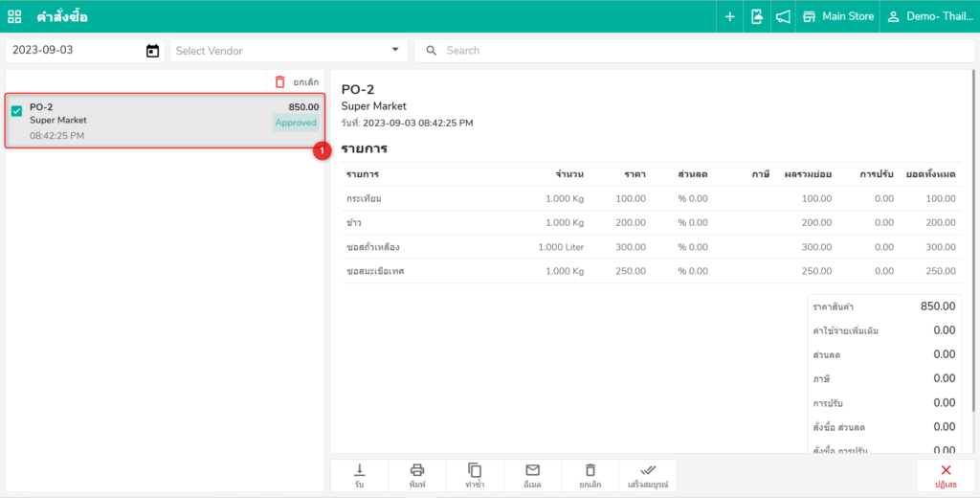Click the 1.000 Liter quantity cell
The width and height of the screenshot is (980, 498).
(561, 247)
